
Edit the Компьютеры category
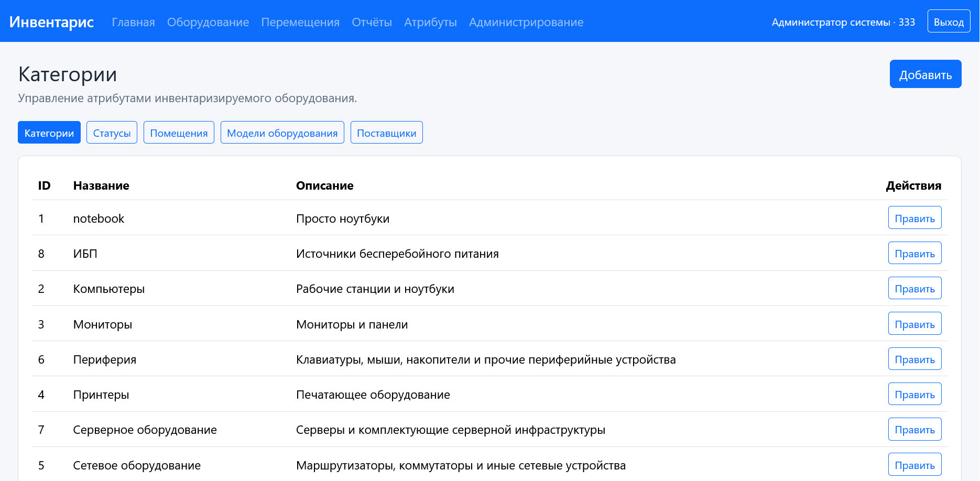tap(914, 288)
